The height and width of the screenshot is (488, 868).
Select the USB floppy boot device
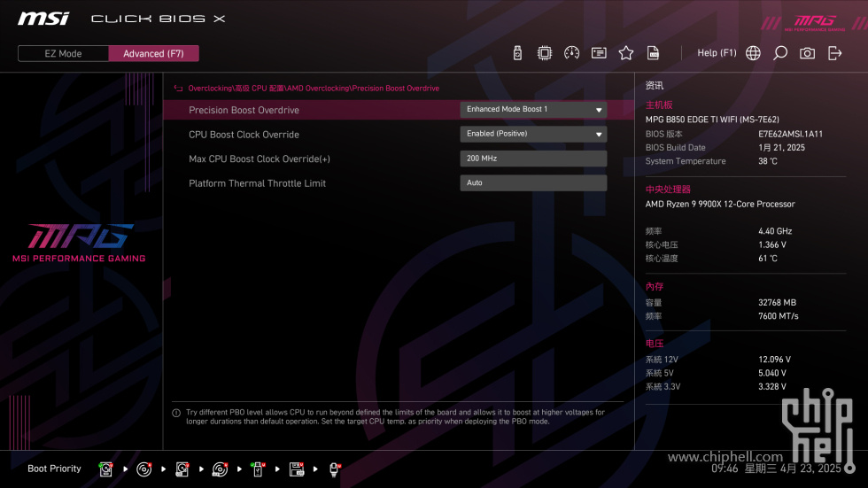[297, 469]
